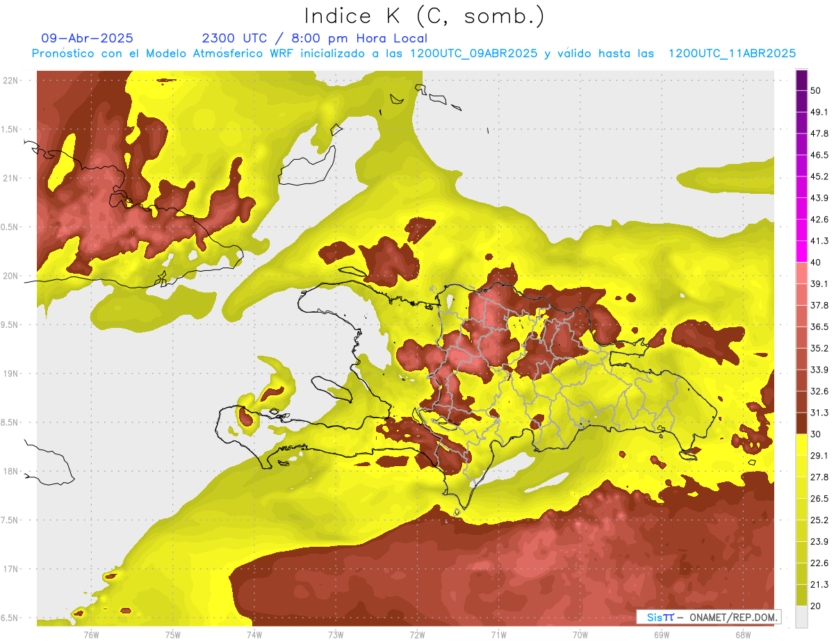Click the colorbar value "41.3"
This screenshot has height=644, width=834.
819,241
